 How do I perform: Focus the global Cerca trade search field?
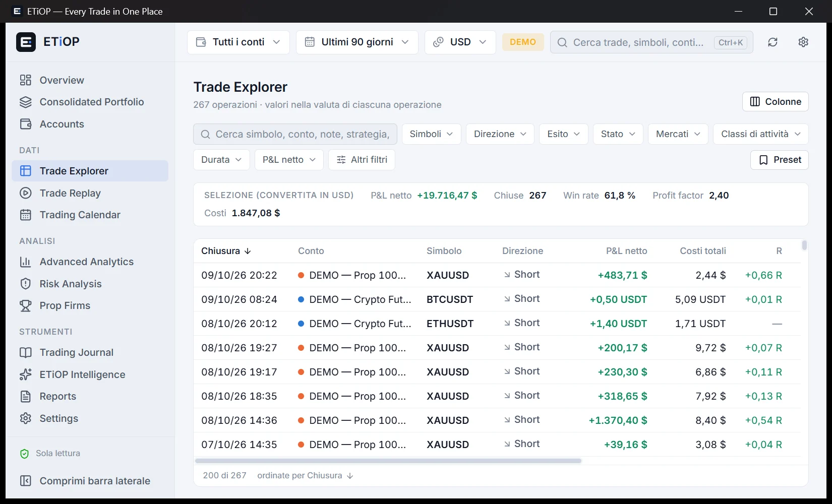(651, 42)
